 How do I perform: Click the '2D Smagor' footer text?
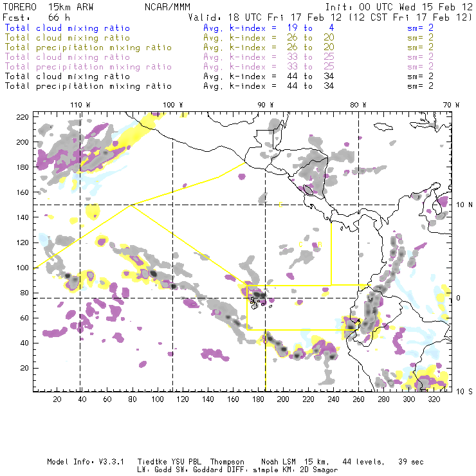[319, 470]
